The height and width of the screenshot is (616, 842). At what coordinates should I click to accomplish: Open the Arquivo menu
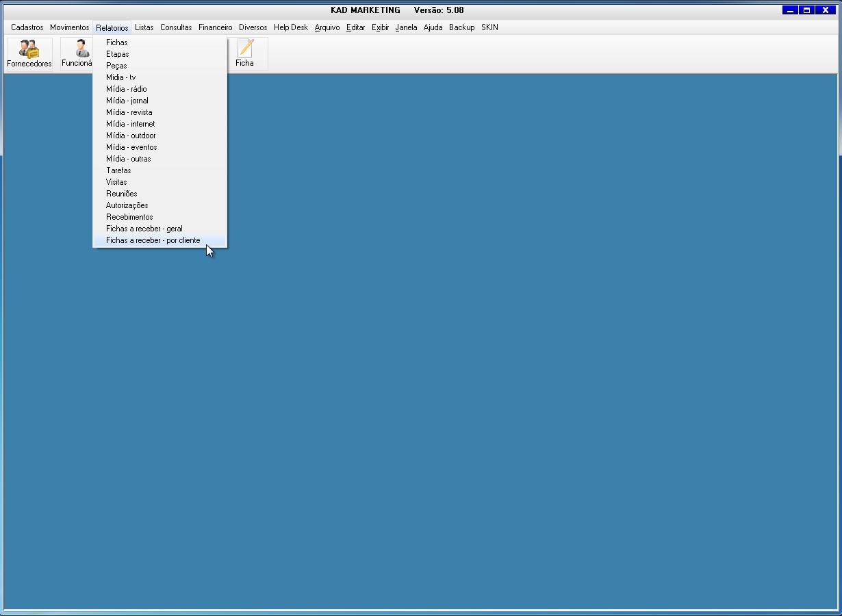[327, 27]
